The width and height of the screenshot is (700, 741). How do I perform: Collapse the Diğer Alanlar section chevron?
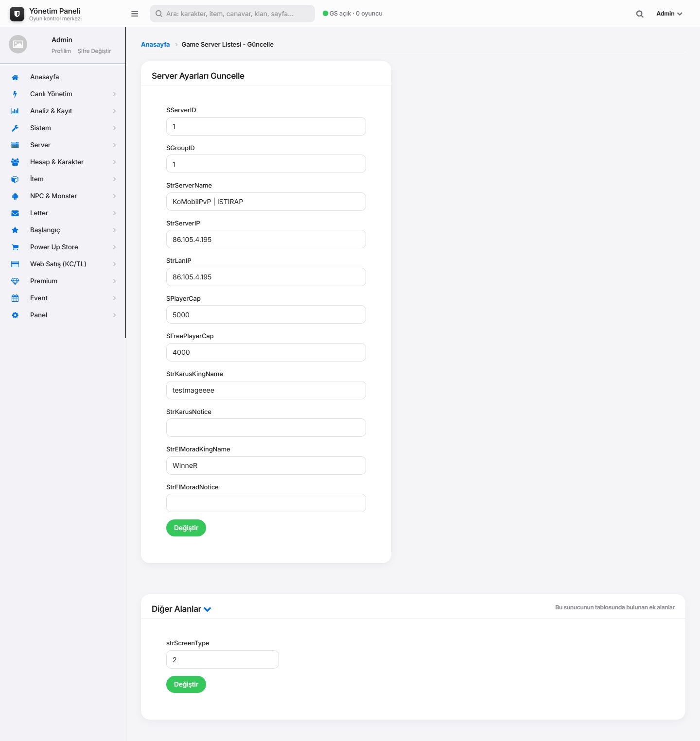coord(207,609)
